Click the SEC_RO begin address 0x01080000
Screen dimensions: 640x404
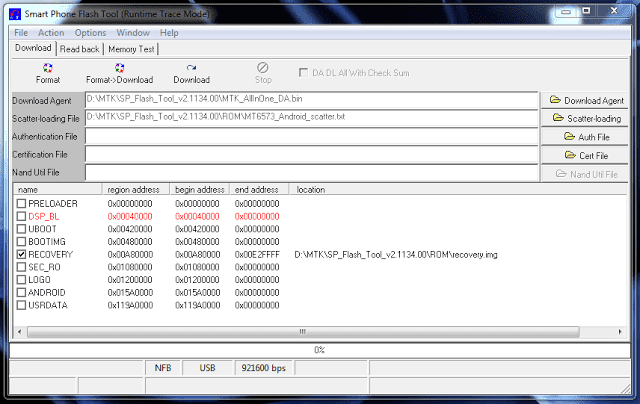[x=198, y=267]
